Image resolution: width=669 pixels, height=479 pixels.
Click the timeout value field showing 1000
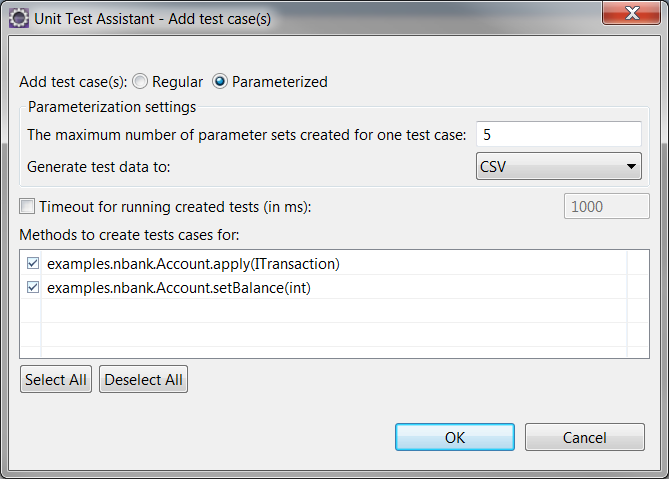point(606,206)
